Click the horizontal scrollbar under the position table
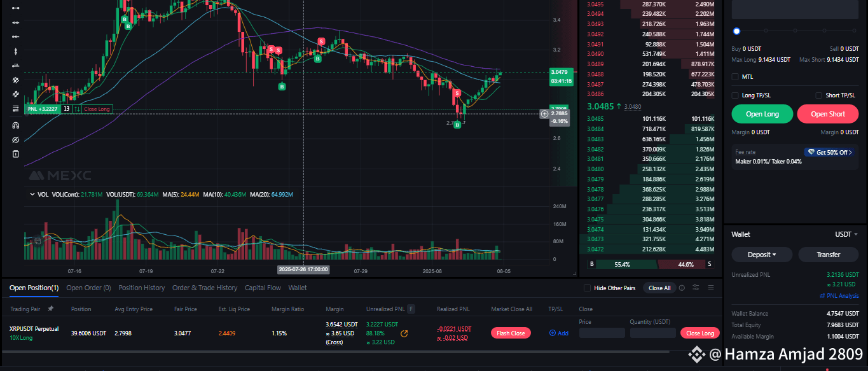 pyautogui.click(x=336, y=351)
